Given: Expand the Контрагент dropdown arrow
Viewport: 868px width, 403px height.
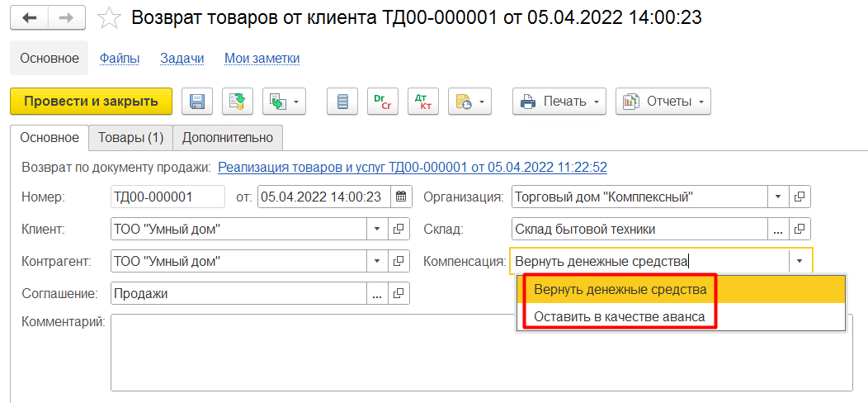Looking at the screenshot, I should click(x=376, y=262).
